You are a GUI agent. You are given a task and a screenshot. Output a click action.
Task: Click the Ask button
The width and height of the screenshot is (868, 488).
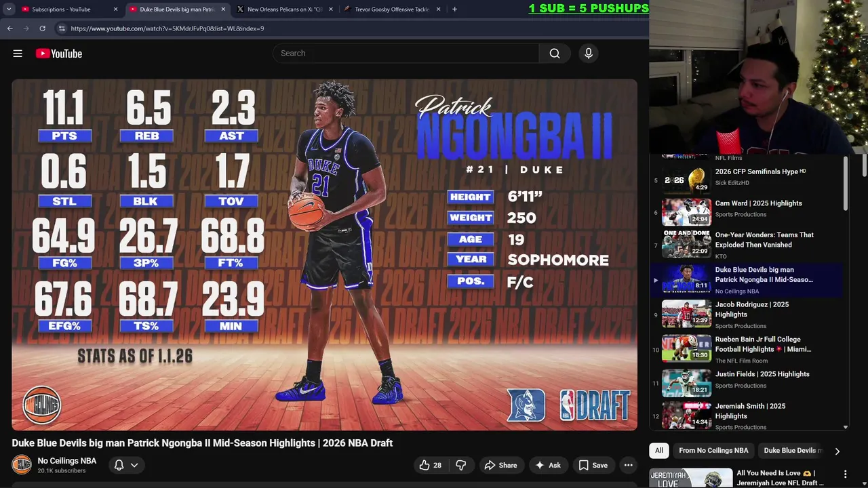[x=548, y=465]
